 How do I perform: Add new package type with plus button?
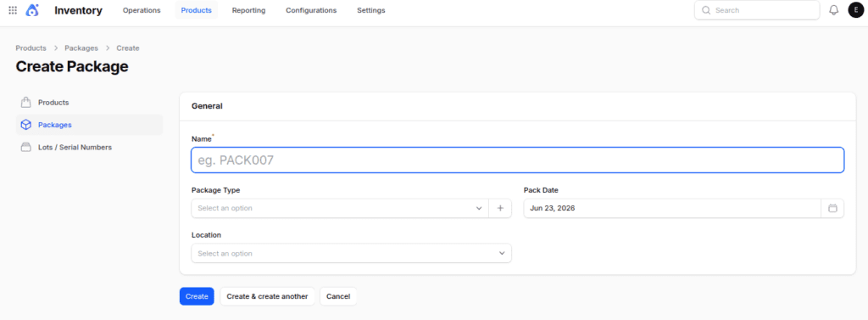click(x=500, y=208)
